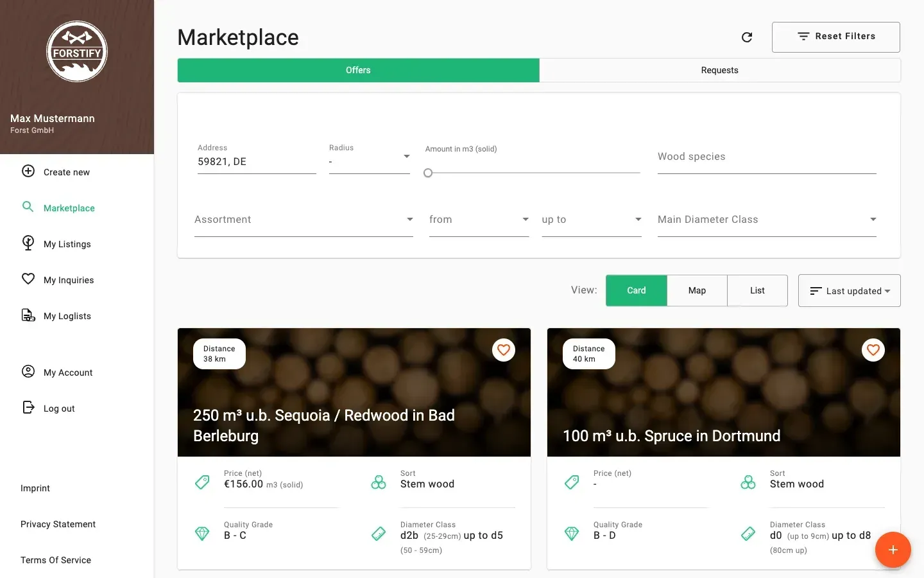Click the Forstify logo

tap(77, 51)
